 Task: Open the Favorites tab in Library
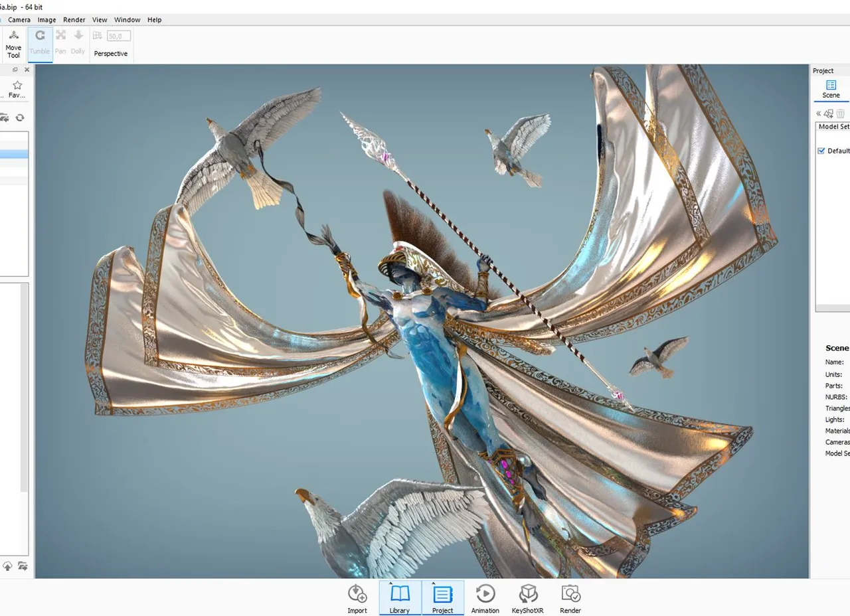(17, 89)
